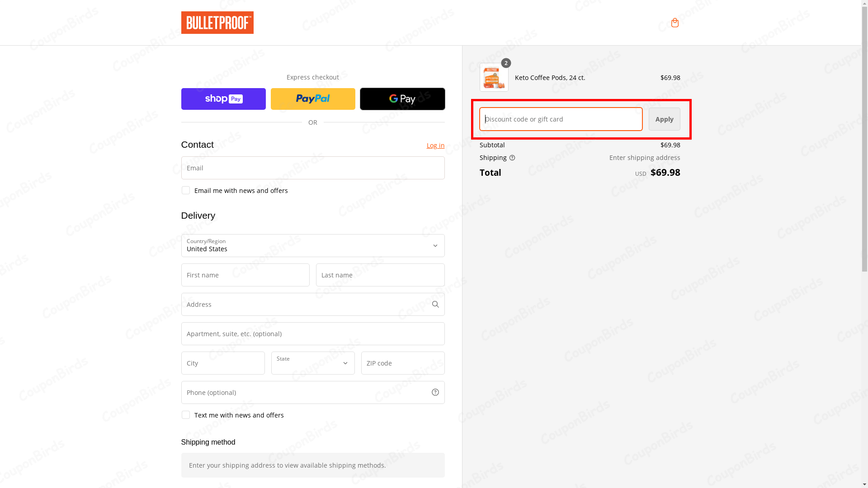
Task: Click the Total $69.98 amount
Action: (665, 172)
